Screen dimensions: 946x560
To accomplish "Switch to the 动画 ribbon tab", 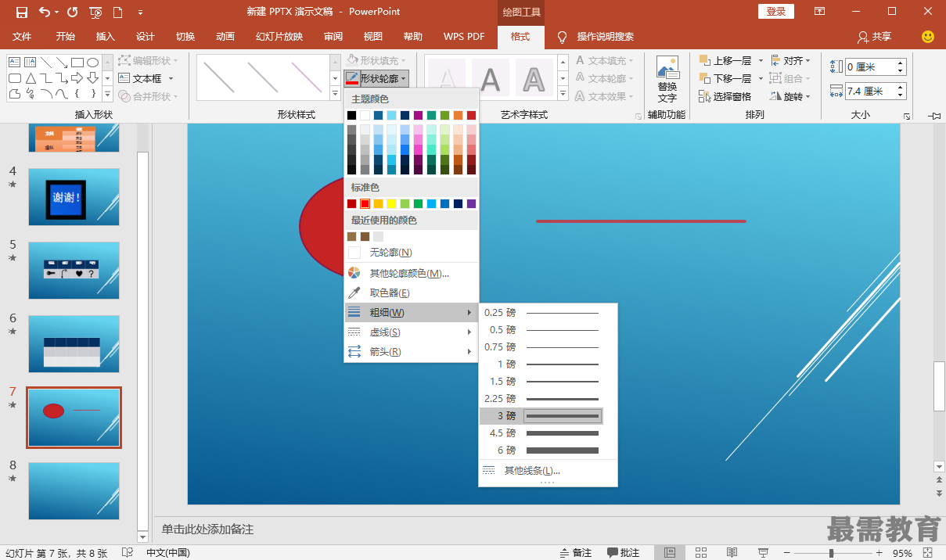I will (x=225, y=37).
